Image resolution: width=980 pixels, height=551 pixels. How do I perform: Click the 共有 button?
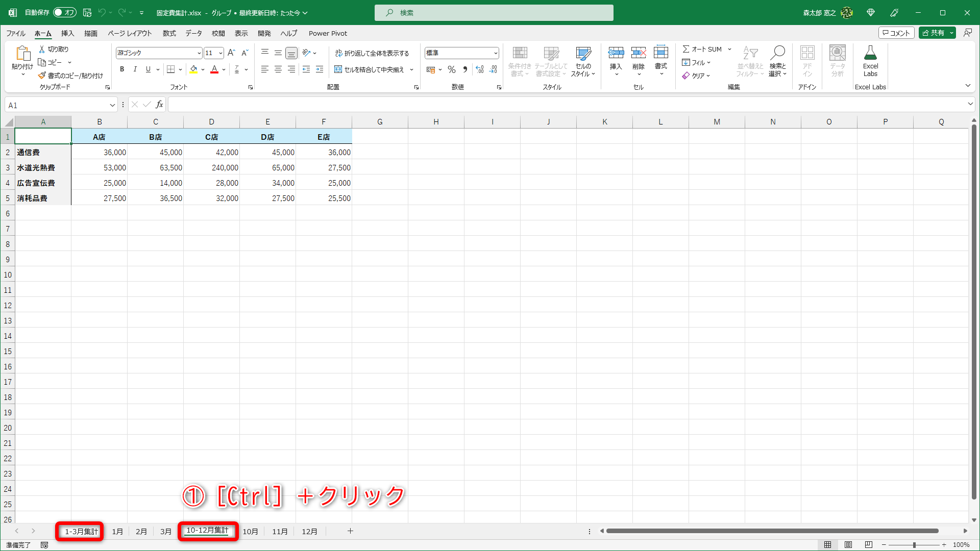pos(937,32)
